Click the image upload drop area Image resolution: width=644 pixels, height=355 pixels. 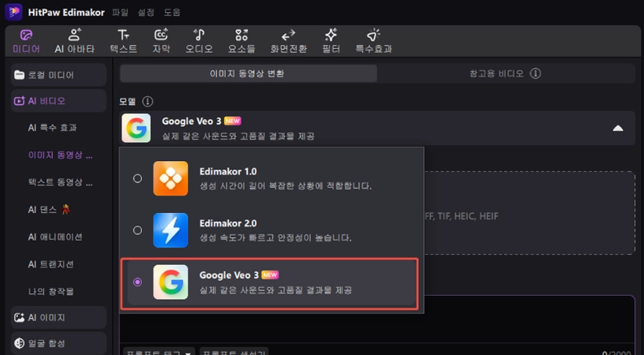pyautogui.click(x=530, y=213)
